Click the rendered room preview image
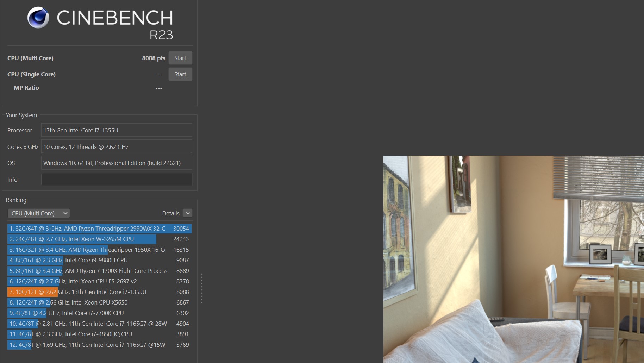 click(513, 259)
